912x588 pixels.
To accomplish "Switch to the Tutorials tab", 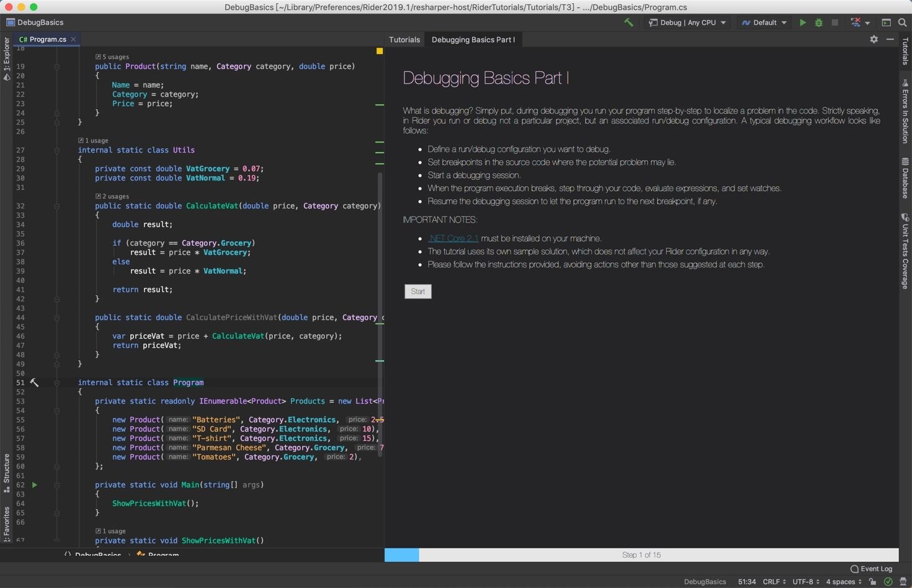I will coord(405,39).
